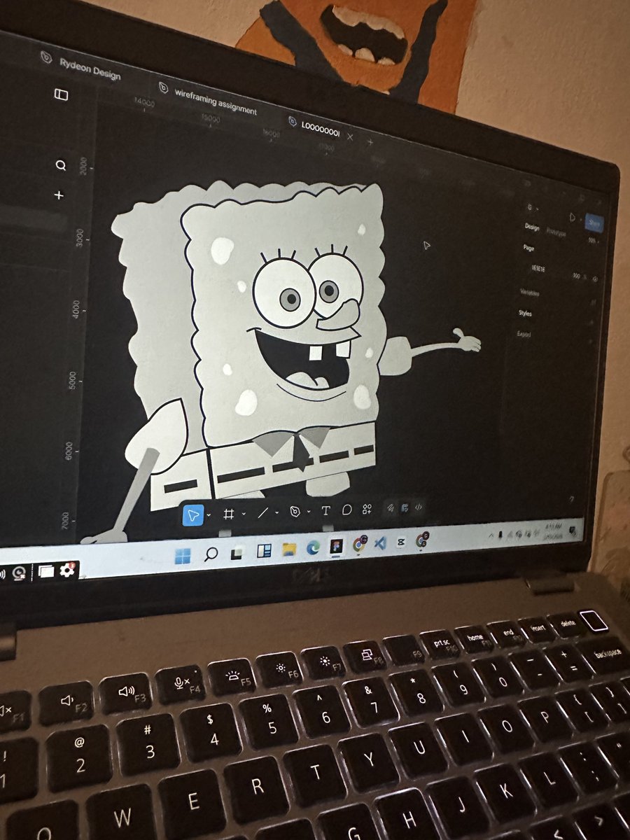Screen dimensions: 630x840
Task: Open Task View on the taskbar
Action: (237, 553)
